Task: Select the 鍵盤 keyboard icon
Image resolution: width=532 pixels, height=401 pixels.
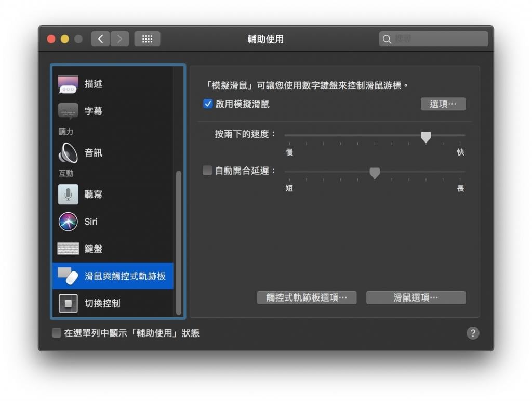Action: click(x=68, y=249)
